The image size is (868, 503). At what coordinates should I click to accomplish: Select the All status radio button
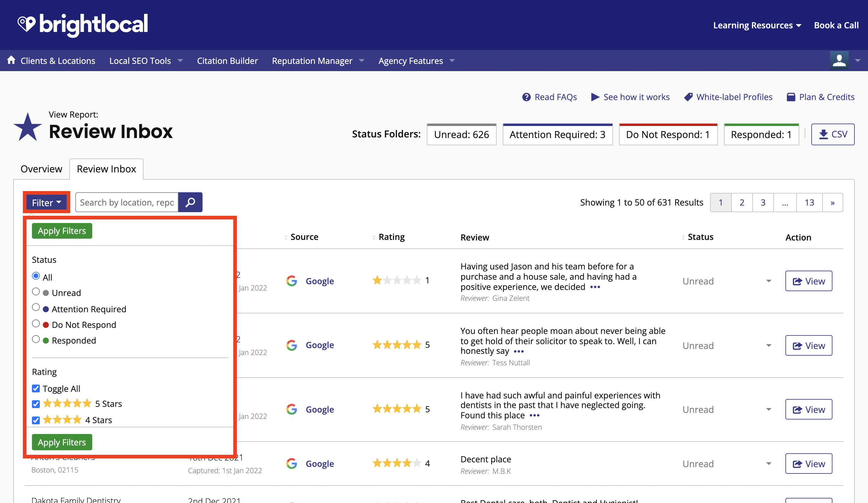(36, 276)
